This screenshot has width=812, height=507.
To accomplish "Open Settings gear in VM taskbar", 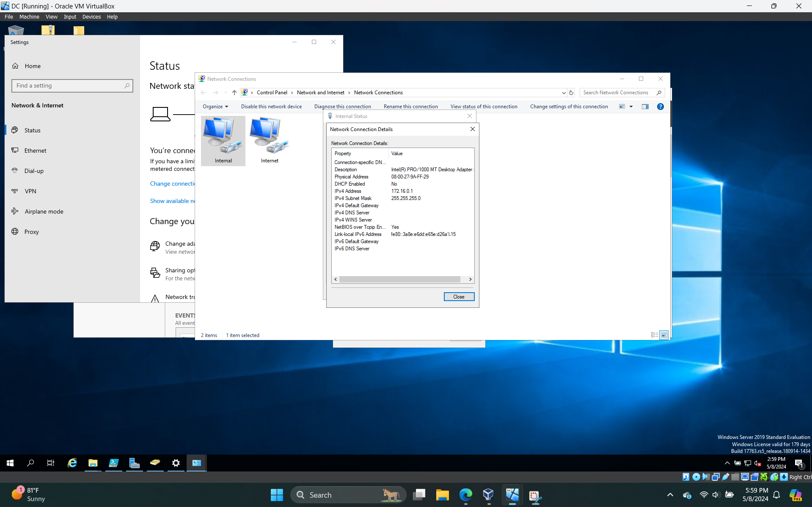I will coord(176,463).
